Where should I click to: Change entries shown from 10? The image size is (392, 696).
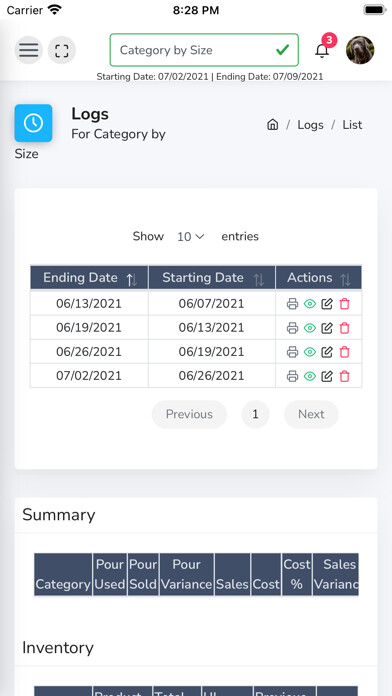click(x=190, y=237)
